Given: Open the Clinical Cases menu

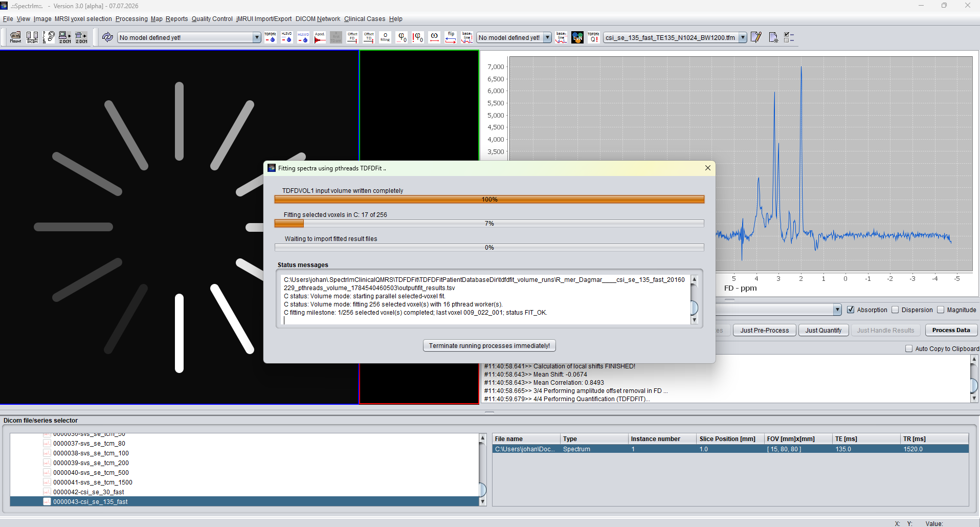Looking at the screenshot, I should (x=365, y=19).
